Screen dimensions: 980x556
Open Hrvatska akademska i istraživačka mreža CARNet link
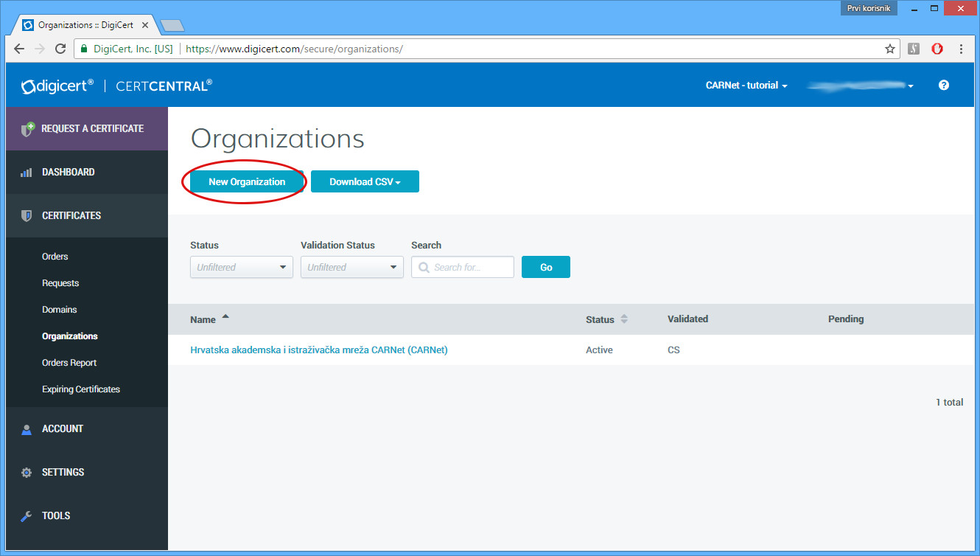pyautogui.click(x=319, y=350)
